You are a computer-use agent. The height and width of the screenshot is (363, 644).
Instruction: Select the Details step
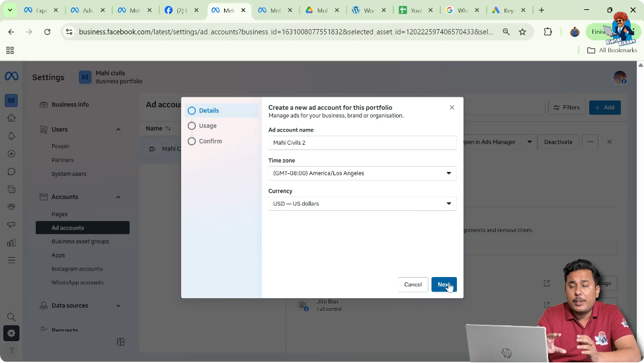tap(221, 110)
